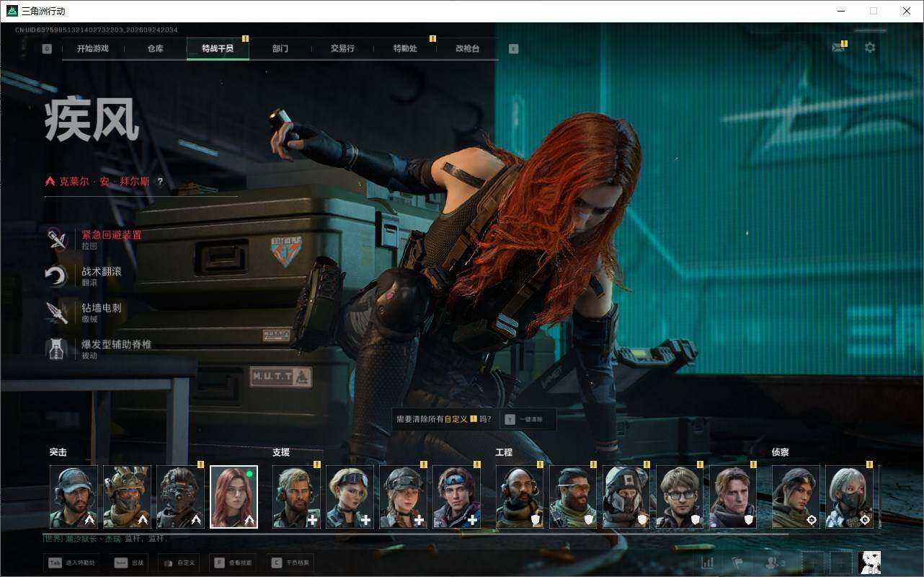Select the blond male support operator with headset
Screen dimensions: 924x577
pos(296,497)
